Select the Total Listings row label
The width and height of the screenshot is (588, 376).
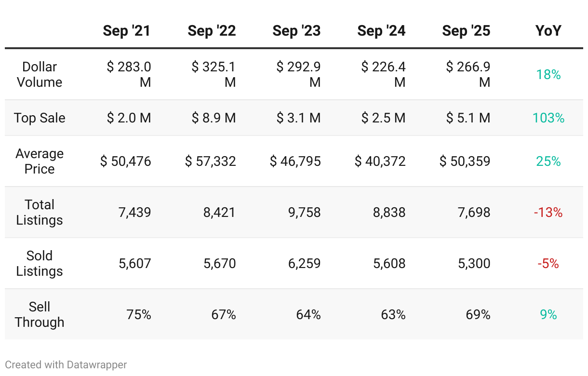click(40, 212)
